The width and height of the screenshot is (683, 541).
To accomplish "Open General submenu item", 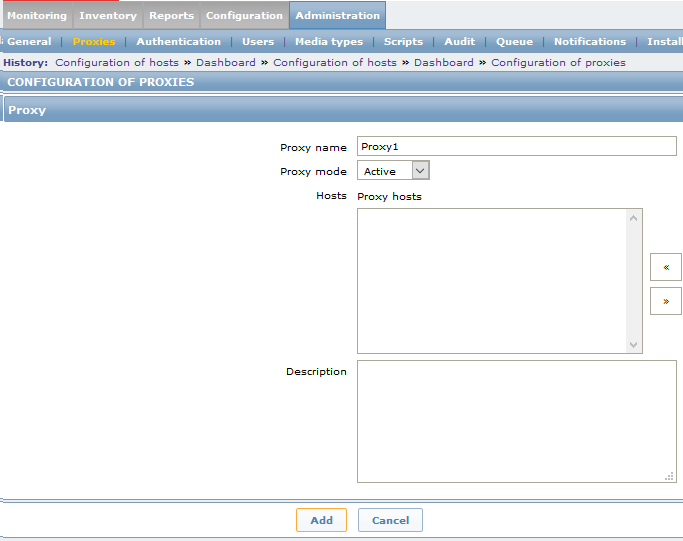I will (x=29, y=41).
